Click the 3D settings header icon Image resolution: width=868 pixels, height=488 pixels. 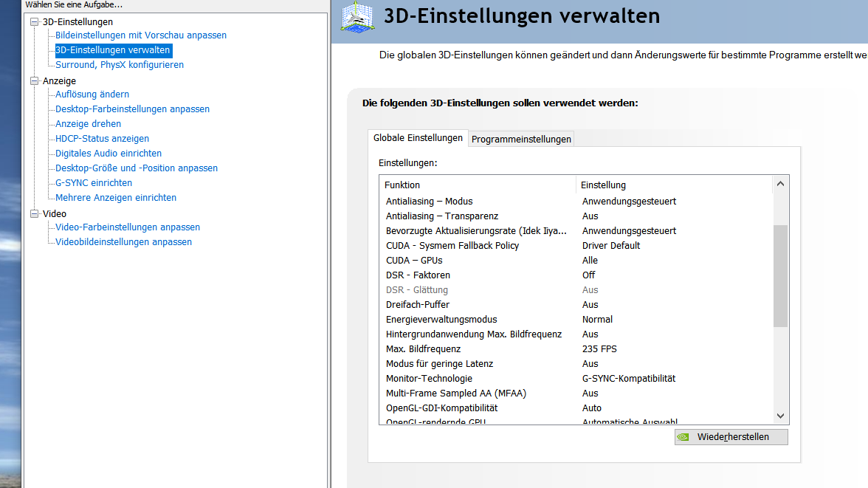(x=357, y=17)
